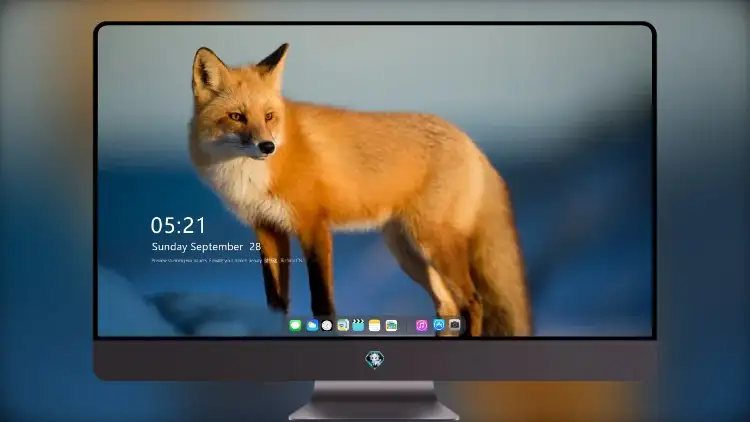The image size is (750, 422).
Task: Open the green Messages app in dock
Action: pyautogui.click(x=295, y=325)
